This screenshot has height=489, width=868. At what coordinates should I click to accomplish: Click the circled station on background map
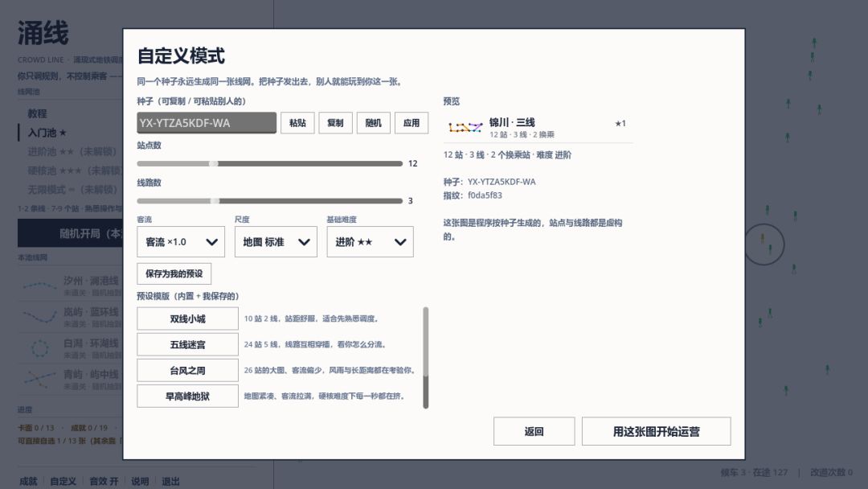pyautogui.click(x=764, y=244)
